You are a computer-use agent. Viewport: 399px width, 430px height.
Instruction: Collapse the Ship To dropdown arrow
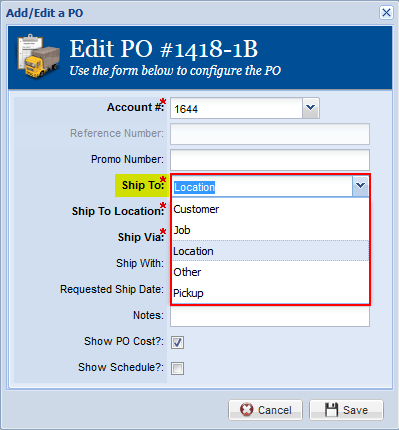click(x=360, y=186)
